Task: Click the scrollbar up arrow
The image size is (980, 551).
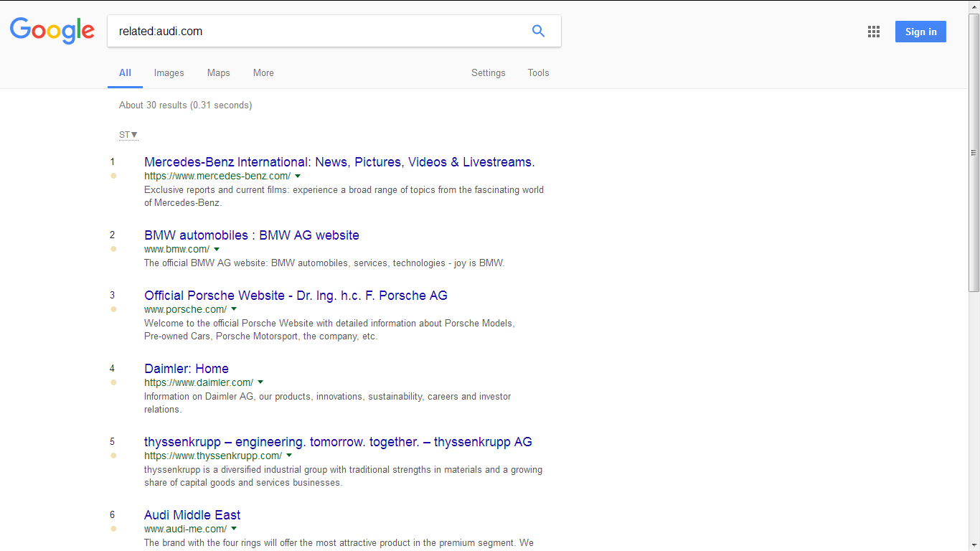Action: click(974, 6)
